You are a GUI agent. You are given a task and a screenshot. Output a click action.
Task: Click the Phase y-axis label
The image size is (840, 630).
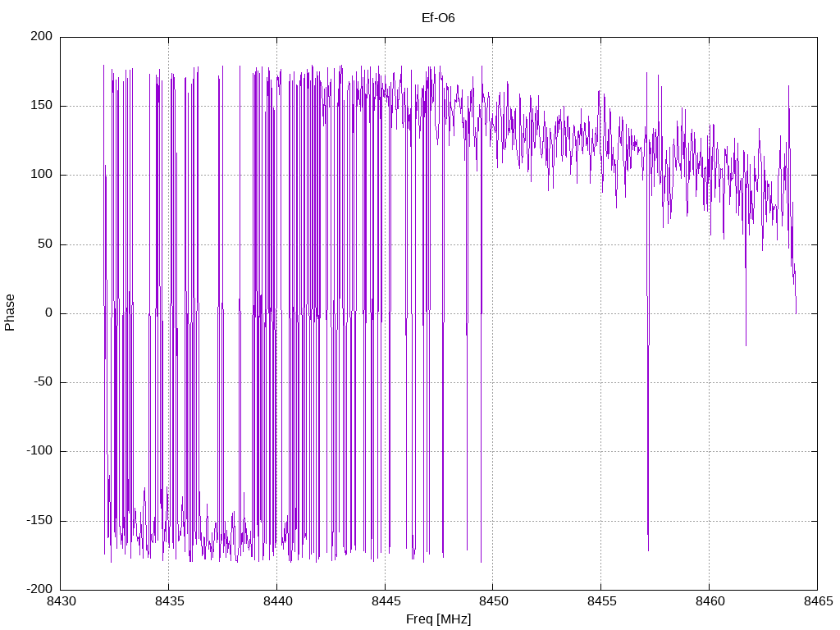click(x=10, y=313)
